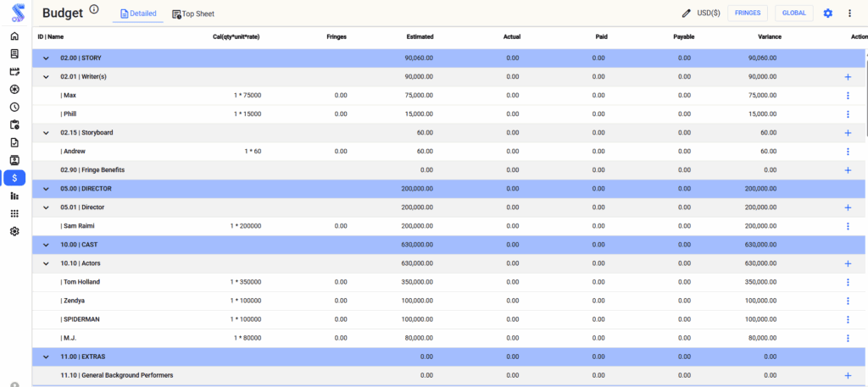Click the info icon beside Budget title
This screenshot has height=387, width=868.
94,8
